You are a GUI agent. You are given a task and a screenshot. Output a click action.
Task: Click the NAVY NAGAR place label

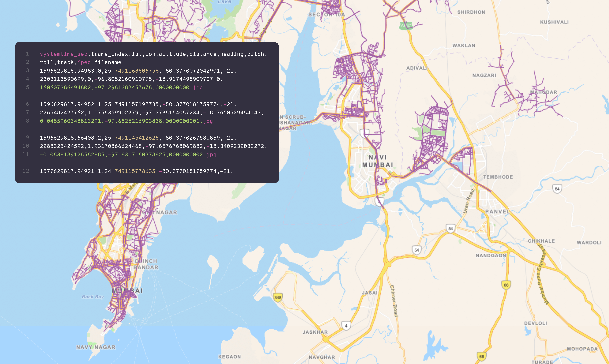tap(96, 347)
